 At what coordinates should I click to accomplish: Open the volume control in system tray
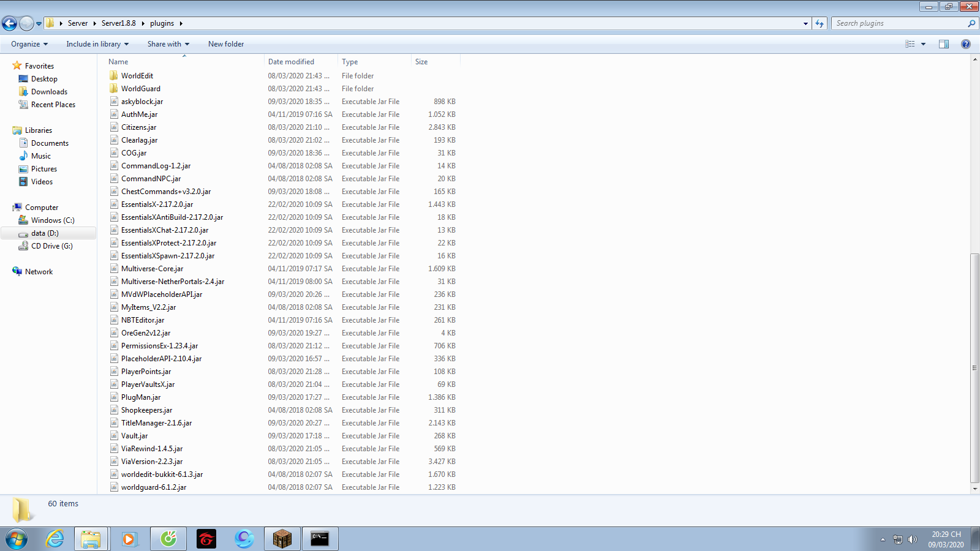[x=913, y=539]
